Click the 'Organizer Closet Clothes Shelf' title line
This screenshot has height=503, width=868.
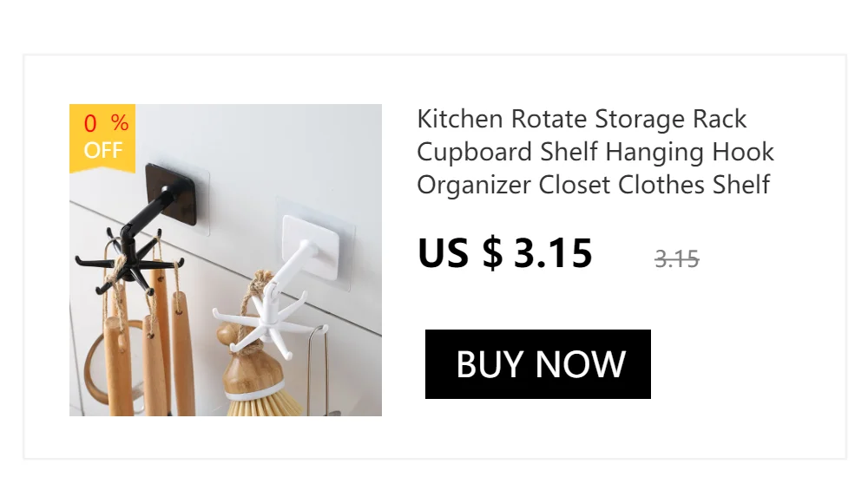pos(594,185)
